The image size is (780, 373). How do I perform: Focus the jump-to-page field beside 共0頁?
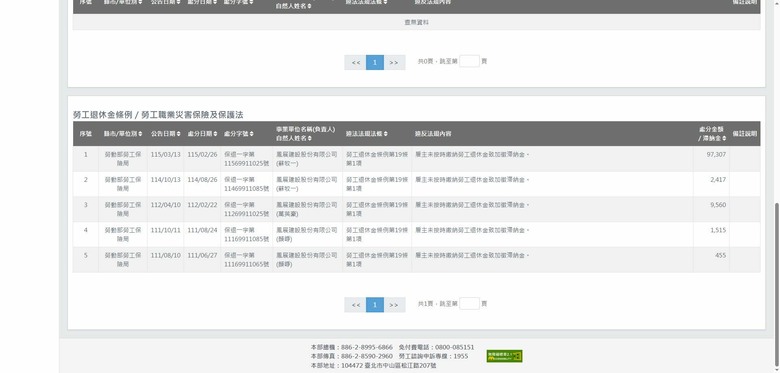point(469,61)
